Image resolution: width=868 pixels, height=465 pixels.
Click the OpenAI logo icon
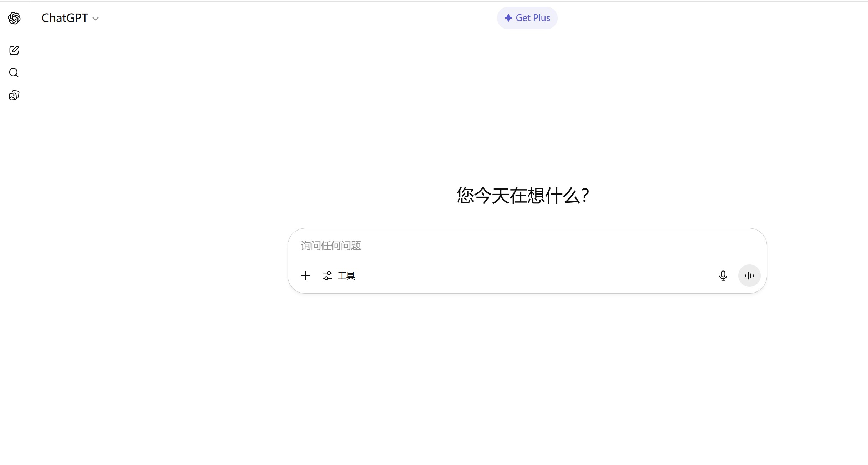pyautogui.click(x=14, y=18)
